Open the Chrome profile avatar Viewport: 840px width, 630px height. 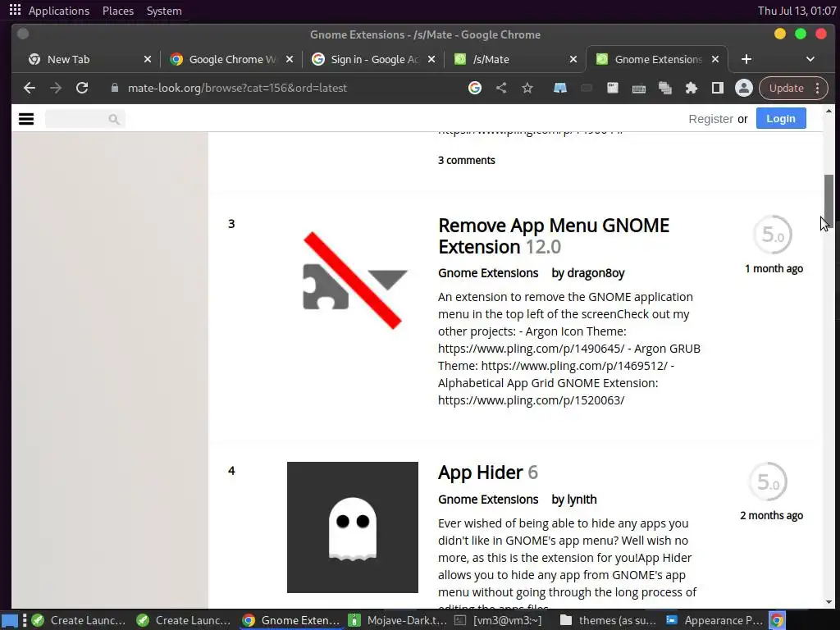coord(743,88)
